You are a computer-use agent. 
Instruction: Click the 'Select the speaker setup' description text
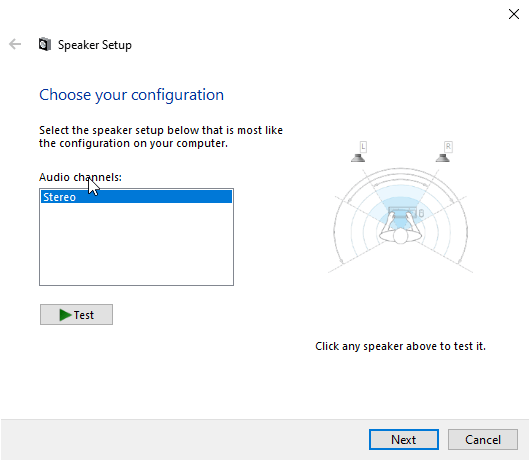click(161, 137)
